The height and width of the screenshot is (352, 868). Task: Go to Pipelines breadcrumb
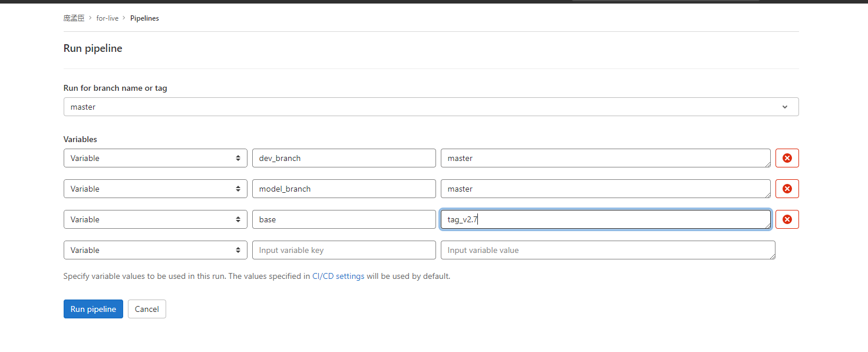[x=144, y=18]
